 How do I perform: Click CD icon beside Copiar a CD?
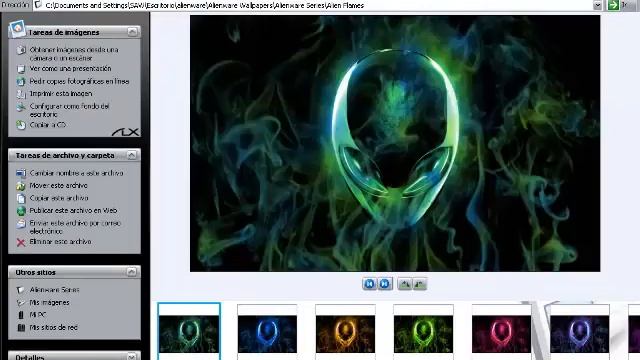[x=21, y=125]
